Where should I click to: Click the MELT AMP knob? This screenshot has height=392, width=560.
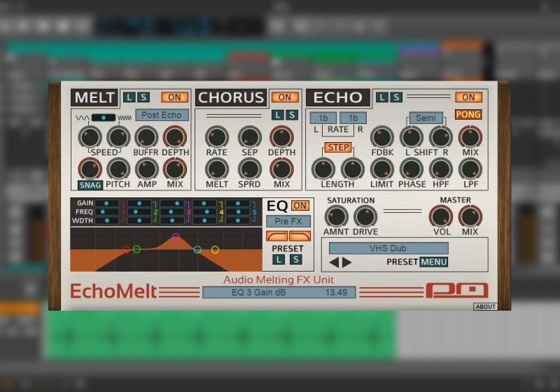(x=146, y=169)
